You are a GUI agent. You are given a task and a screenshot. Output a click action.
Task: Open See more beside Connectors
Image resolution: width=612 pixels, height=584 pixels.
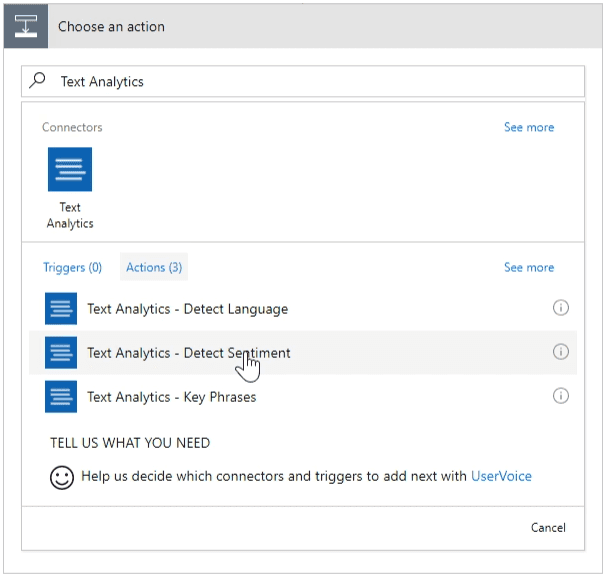coord(528,127)
